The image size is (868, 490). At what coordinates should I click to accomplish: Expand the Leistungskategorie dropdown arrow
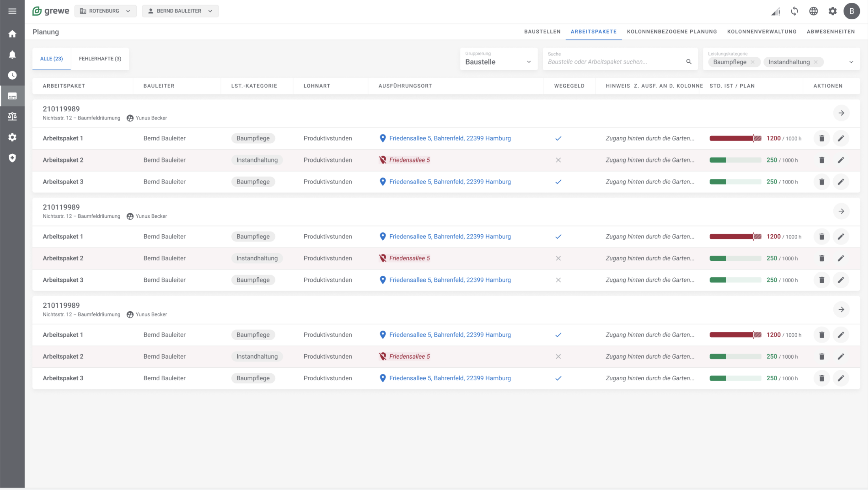coord(851,62)
